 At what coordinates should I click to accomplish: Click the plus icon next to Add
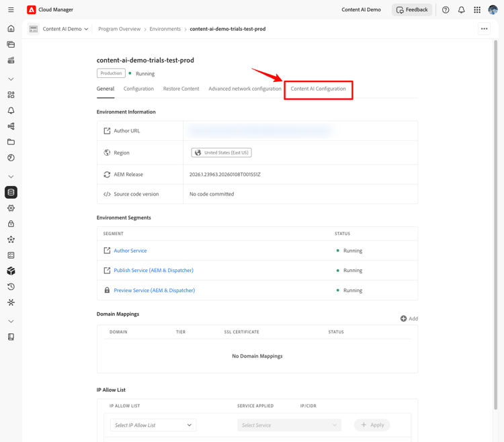pos(403,318)
